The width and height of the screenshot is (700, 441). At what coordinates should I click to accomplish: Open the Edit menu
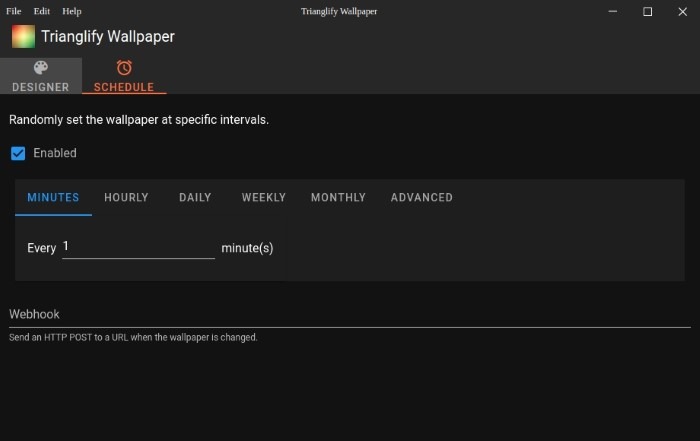point(42,11)
